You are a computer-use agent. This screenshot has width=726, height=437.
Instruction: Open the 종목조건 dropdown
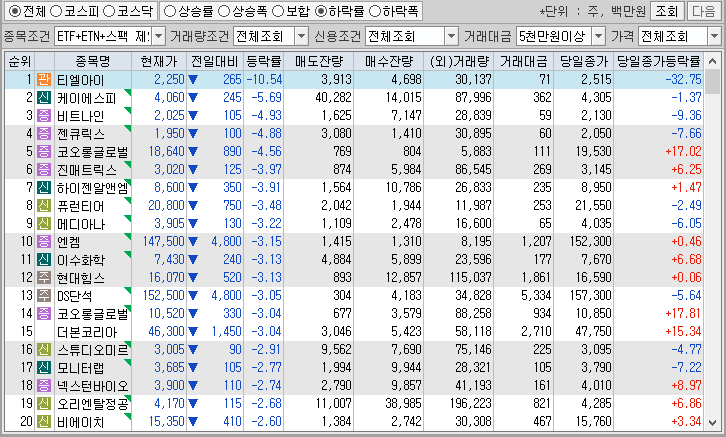(x=158, y=36)
